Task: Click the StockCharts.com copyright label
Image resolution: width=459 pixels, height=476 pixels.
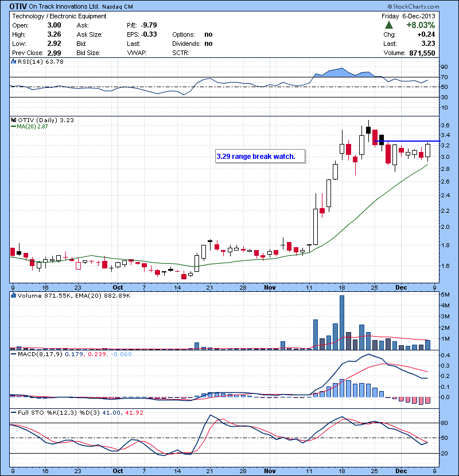Action: pyautogui.click(x=414, y=6)
